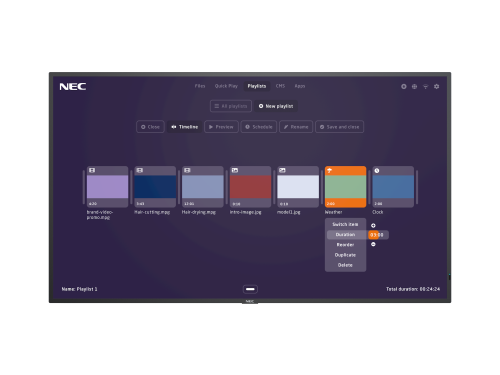Select the Timeline view button
The width and height of the screenshot is (500, 375).
click(184, 127)
